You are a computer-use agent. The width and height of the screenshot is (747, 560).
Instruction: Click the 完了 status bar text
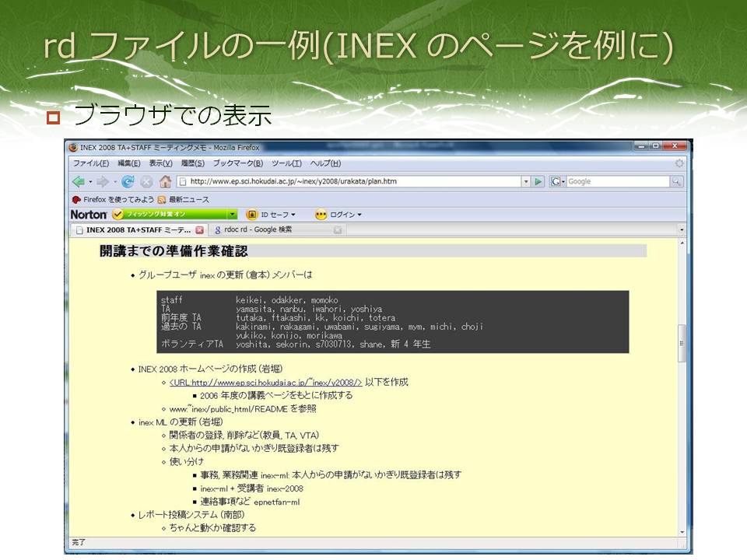(79, 542)
